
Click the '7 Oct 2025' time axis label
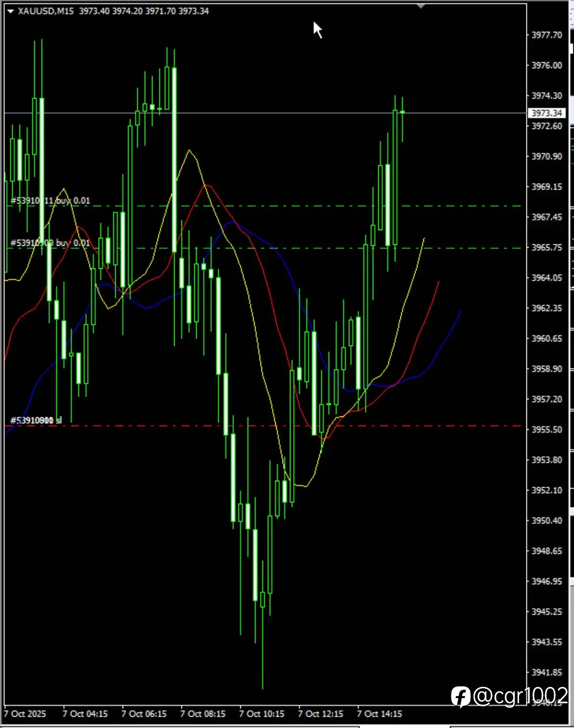tap(26, 714)
